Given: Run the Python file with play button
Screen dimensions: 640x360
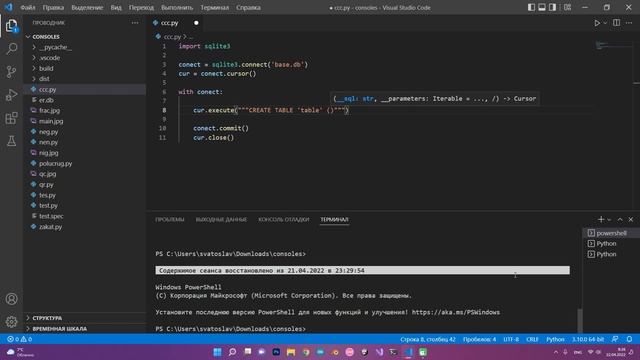Looking at the screenshot, I should 597,23.
